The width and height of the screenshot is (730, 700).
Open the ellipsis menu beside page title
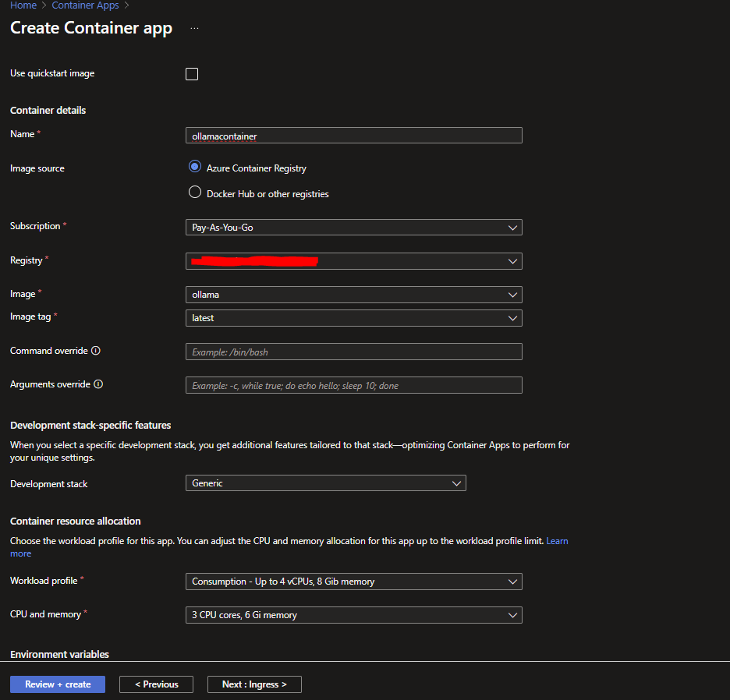(x=194, y=28)
